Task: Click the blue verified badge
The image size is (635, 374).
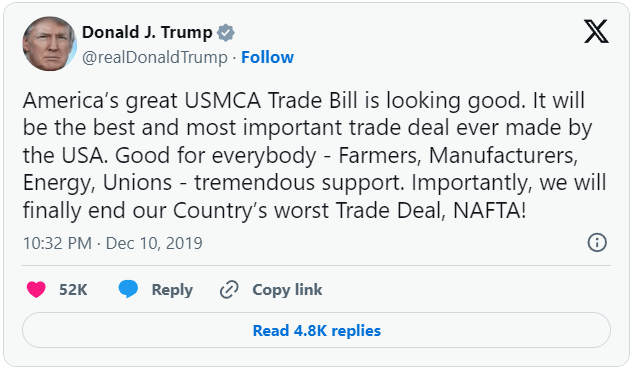Action: click(x=226, y=32)
